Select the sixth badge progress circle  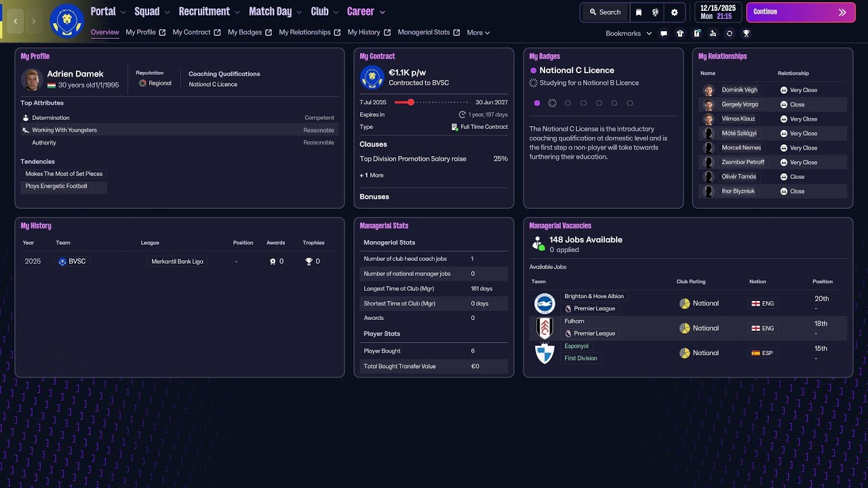coord(614,103)
